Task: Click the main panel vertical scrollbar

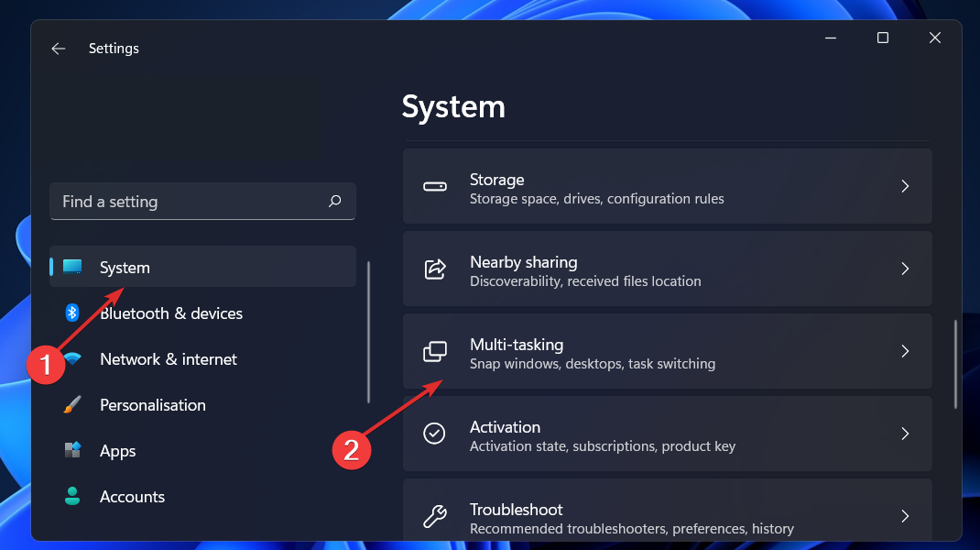Action: click(955, 364)
